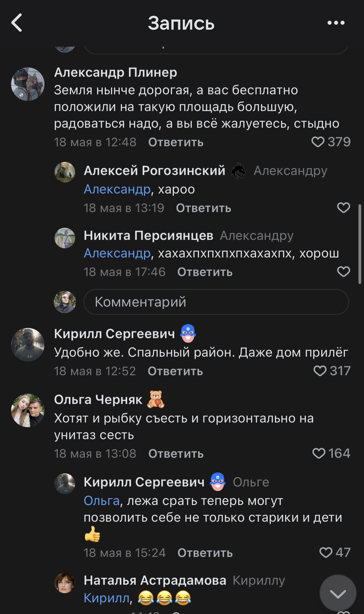364x614 pixels.
Task: Open Ольга Черняк's avatar photo
Action: point(28,410)
